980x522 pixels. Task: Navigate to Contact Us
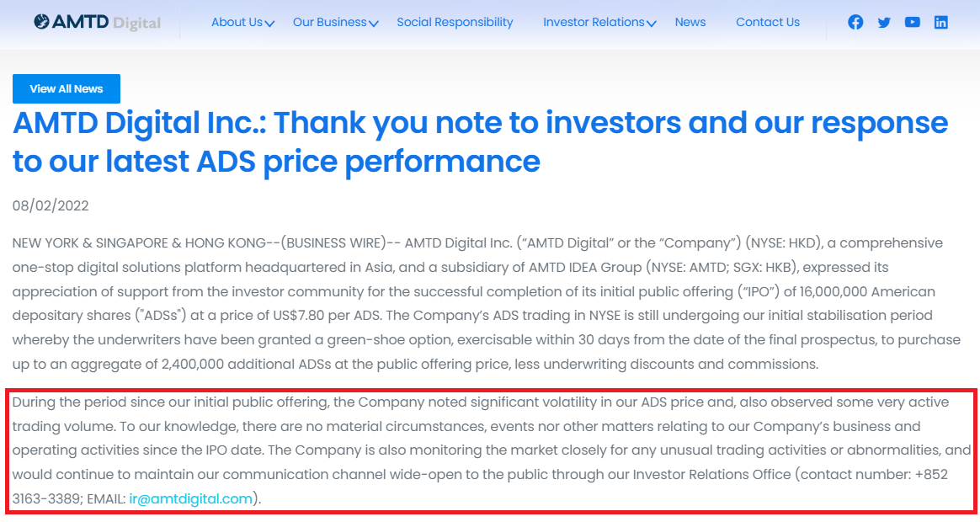768,23
